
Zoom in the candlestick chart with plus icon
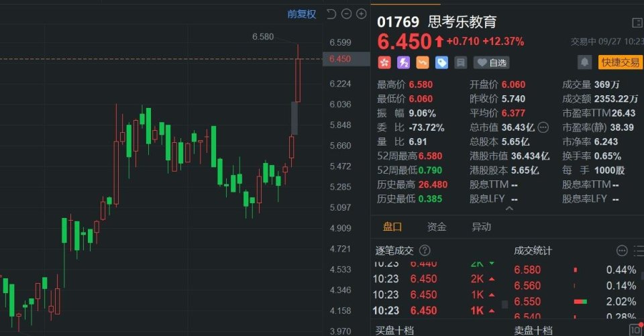click(361, 14)
